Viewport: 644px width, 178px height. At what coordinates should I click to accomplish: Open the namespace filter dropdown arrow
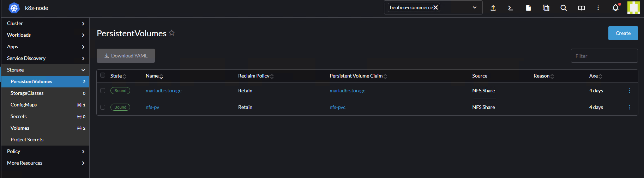475,7
